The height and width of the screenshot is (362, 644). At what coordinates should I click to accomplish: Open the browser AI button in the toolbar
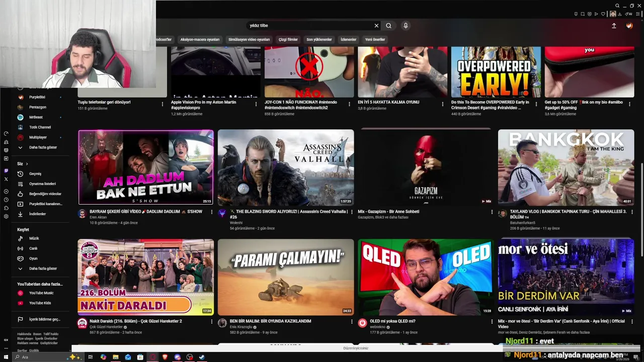click(629, 14)
